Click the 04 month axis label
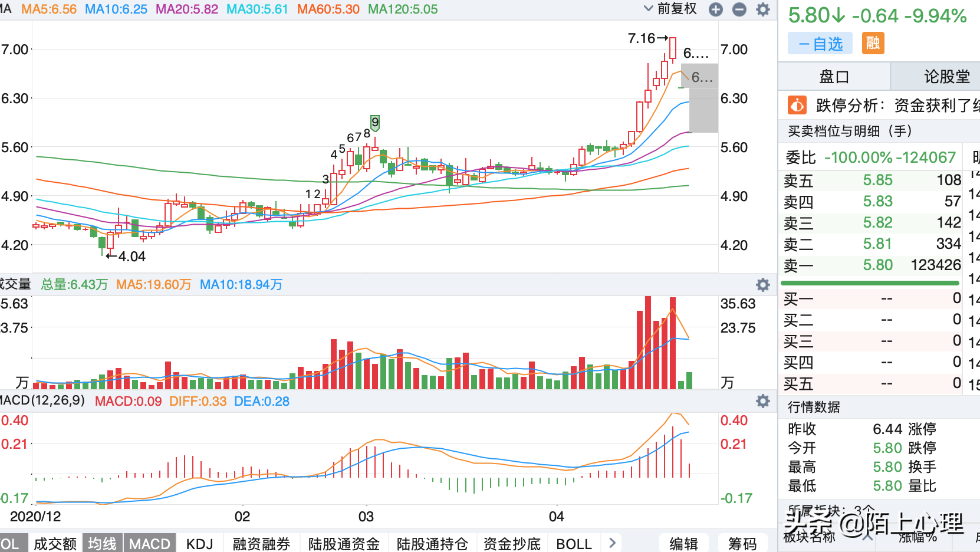This screenshot has width=980, height=552. tap(557, 517)
